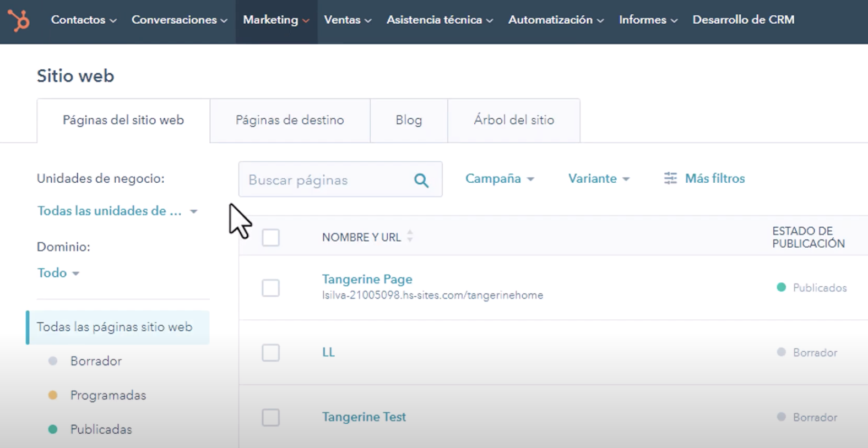The image size is (868, 448).
Task: Open the Árbol del sitio tab
Action: point(513,121)
